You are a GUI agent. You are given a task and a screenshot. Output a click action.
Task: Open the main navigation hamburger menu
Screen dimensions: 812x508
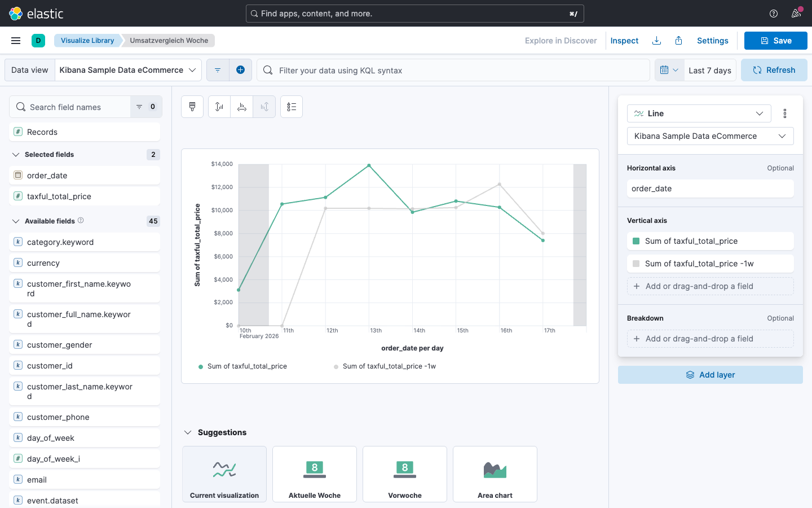click(x=16, y=41)
